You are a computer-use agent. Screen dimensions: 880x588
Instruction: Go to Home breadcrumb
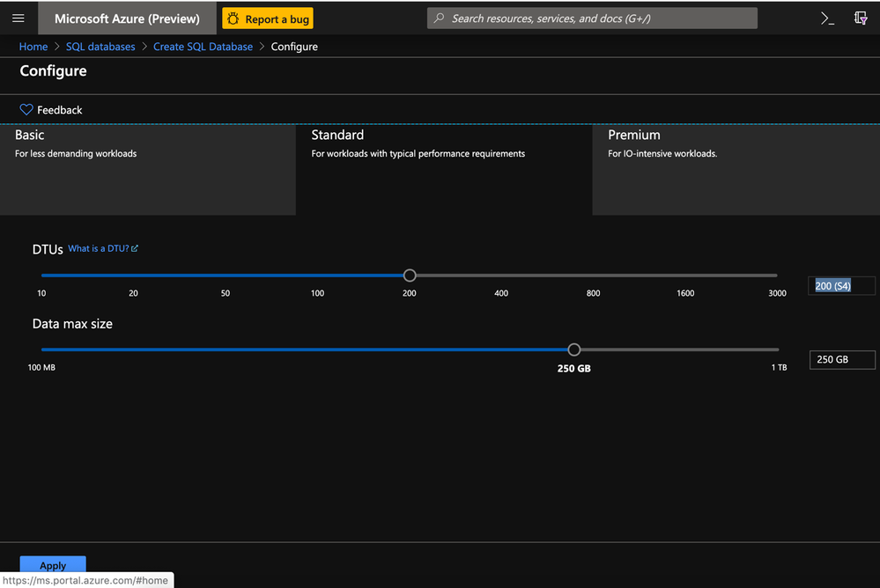(33, 47)
